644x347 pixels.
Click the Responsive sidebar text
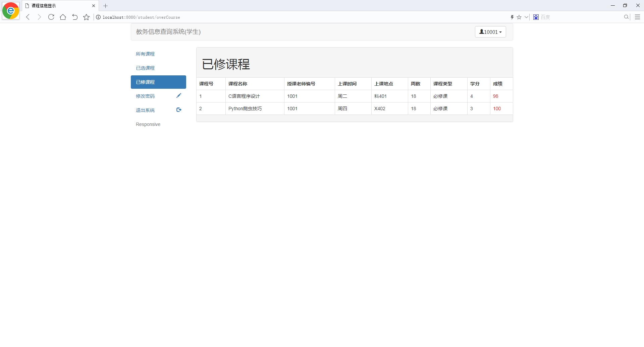click(x=148, y=124)
